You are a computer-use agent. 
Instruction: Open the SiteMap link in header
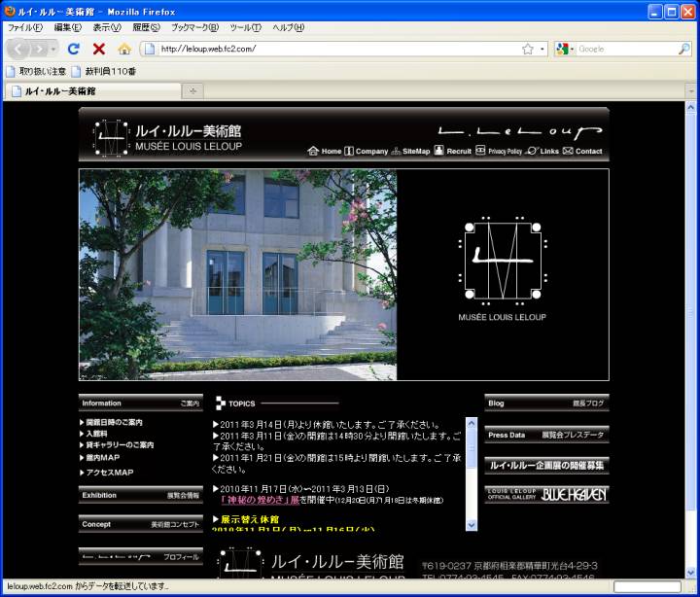pos(410,152)
